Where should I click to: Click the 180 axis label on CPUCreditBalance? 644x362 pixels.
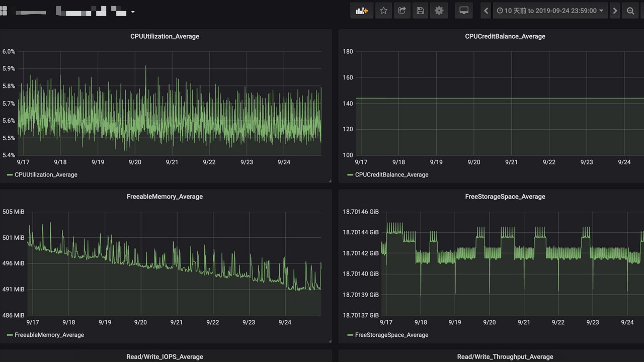(348, 51)
